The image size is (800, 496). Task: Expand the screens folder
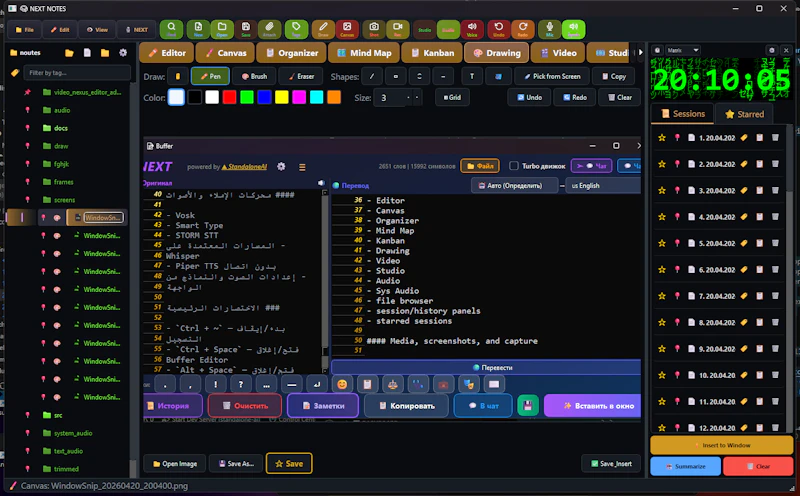click(59, 200)
